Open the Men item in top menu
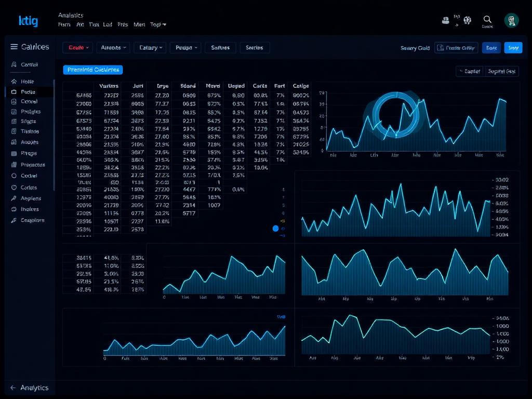Screen dimensions: 532x399 click(x=139, y=24)
